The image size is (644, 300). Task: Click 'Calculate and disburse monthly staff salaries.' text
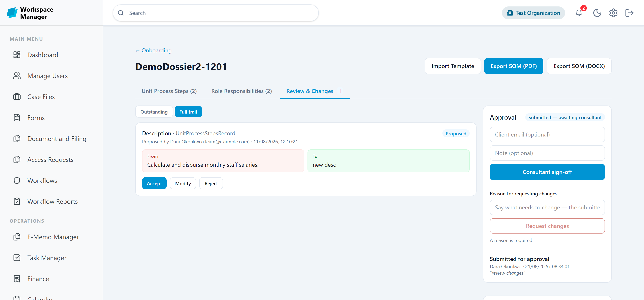coord(203,165)
